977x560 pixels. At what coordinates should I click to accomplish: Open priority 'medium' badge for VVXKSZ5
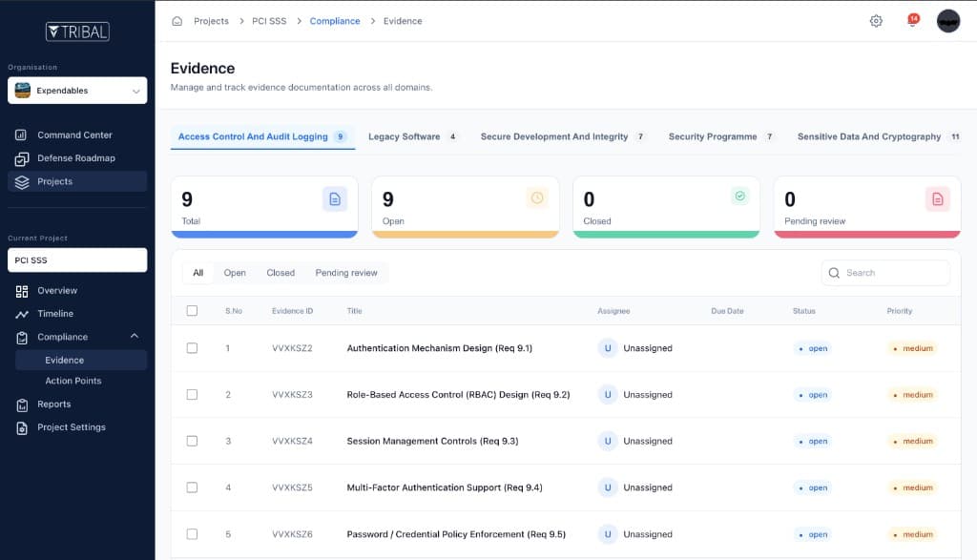[912, 487]
